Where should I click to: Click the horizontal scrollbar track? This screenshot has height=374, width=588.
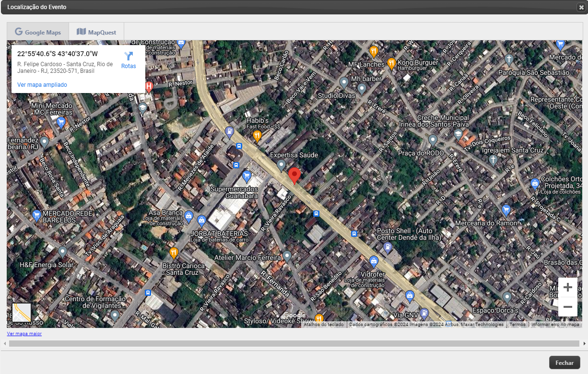(x=294, y=343)
